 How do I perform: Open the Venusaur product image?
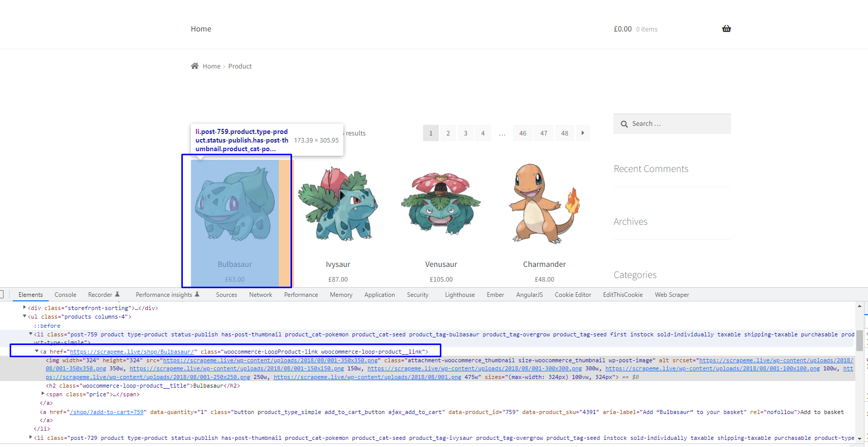[x=441, y=204]
